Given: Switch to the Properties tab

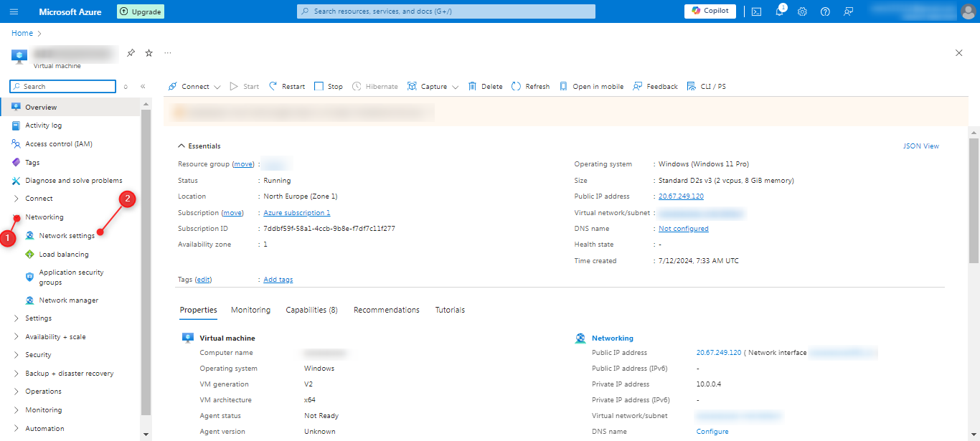Looking at the screenshot, I should (x=198, y=310).
